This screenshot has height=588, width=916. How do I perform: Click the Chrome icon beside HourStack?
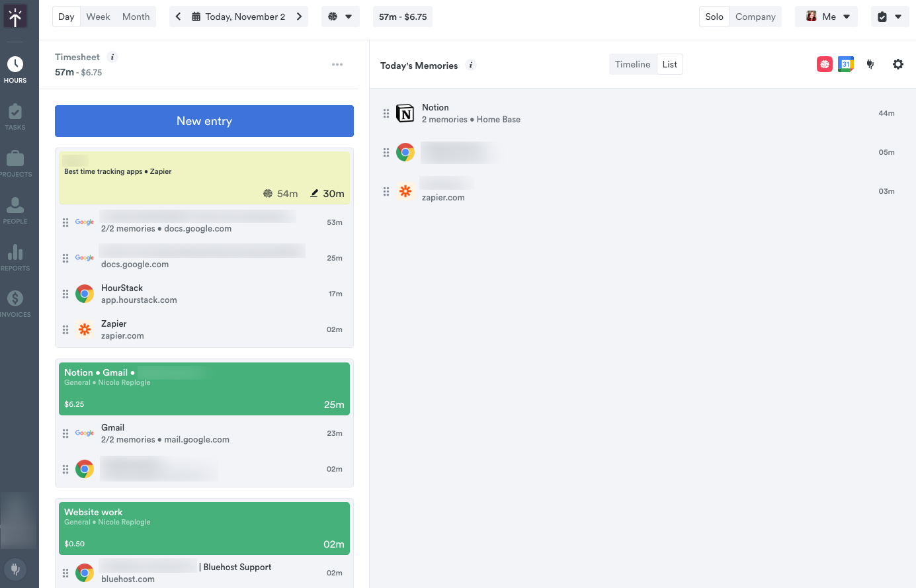[85, 294]
